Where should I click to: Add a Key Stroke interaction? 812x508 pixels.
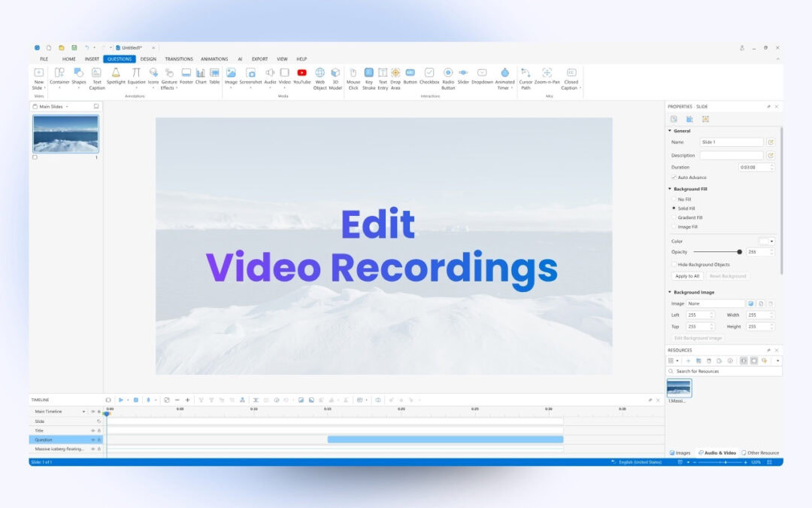coord(368,79)
